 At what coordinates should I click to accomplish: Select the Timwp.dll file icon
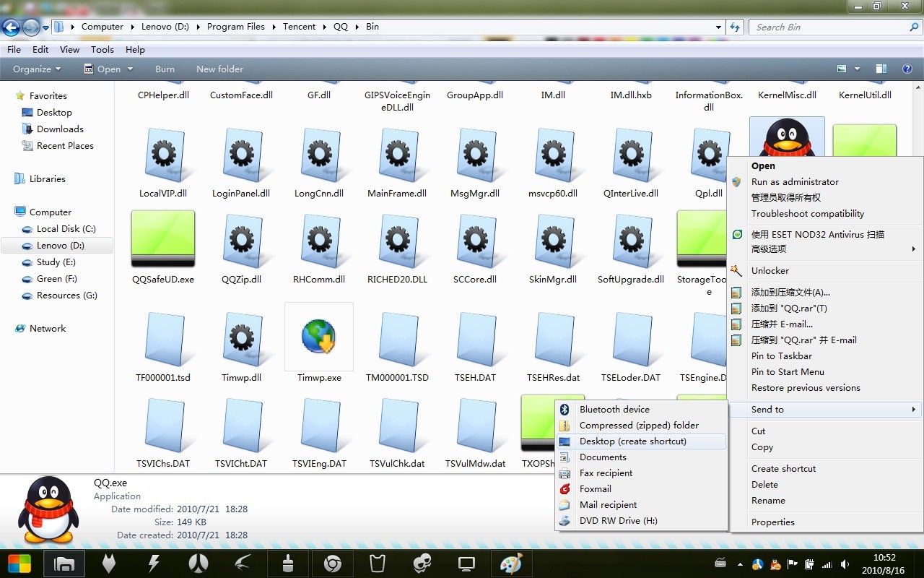241,339
